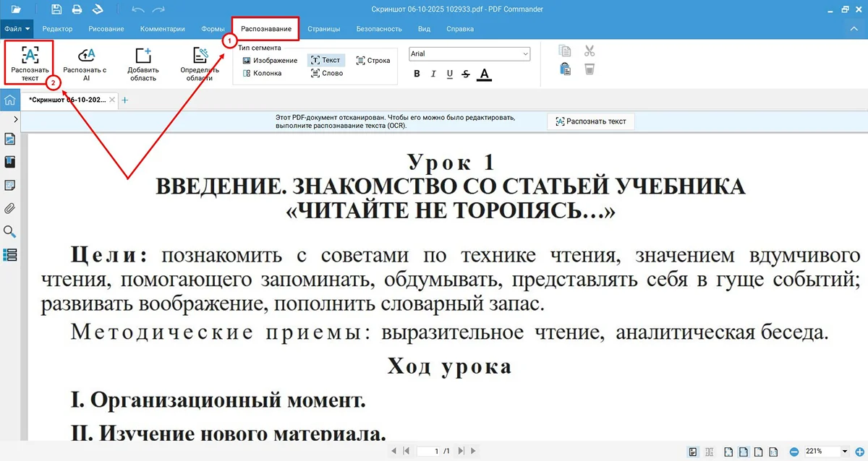Switch to the Рисование tab

[x=106, y=29]
